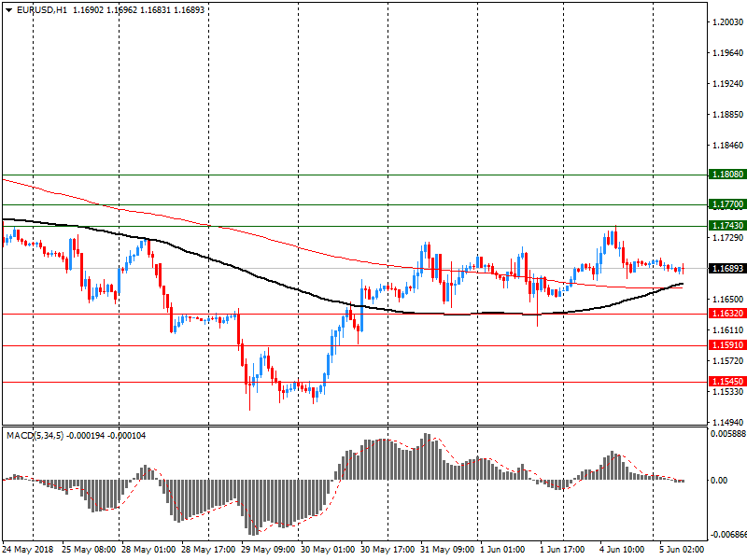This screenshot has height=560, width=747.
Task: Click the 1 Jun 01:00 time label
Action: [x=502, y=550]
